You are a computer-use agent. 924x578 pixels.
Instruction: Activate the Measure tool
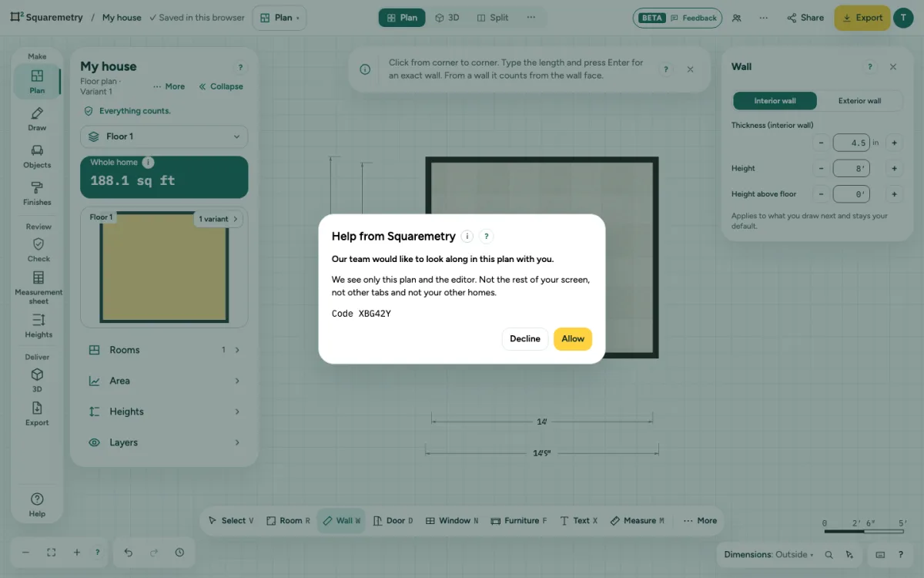637,521
